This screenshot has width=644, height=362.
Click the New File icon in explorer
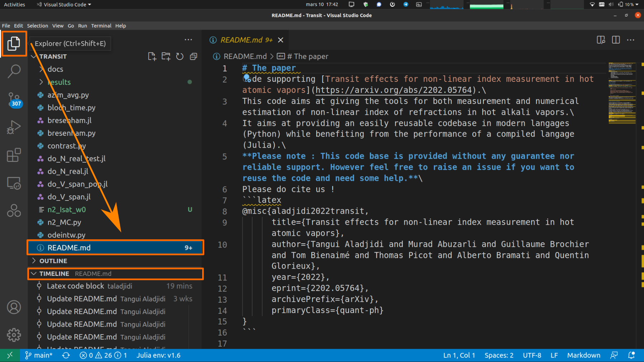click(x=152, y=56)
